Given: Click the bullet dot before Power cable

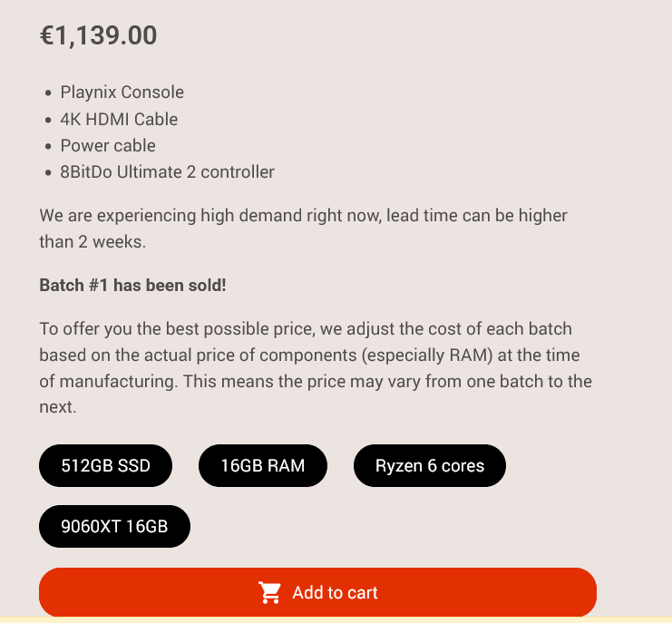Looking at the screenshot, I should click(47, 146).
